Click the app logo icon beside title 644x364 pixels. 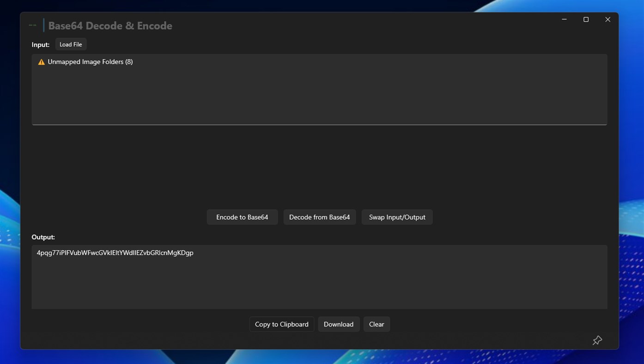[x=32, y=25]
